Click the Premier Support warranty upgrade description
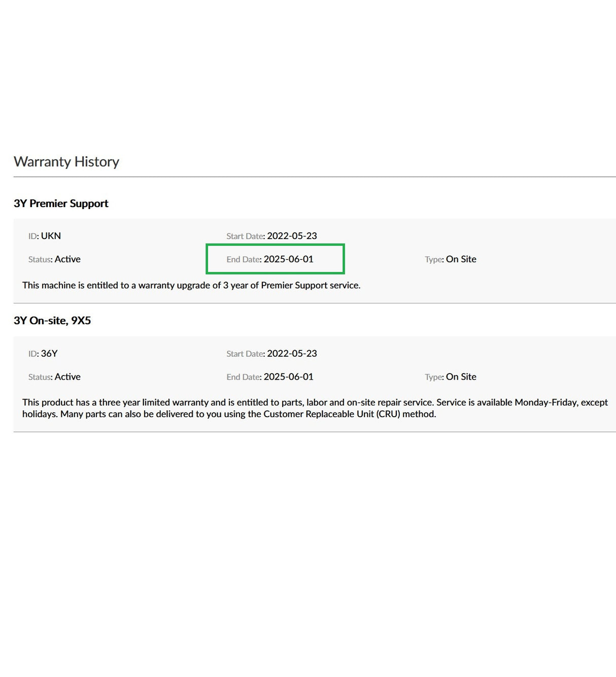Viewport: 616px width, 677px height. (191, 285)
